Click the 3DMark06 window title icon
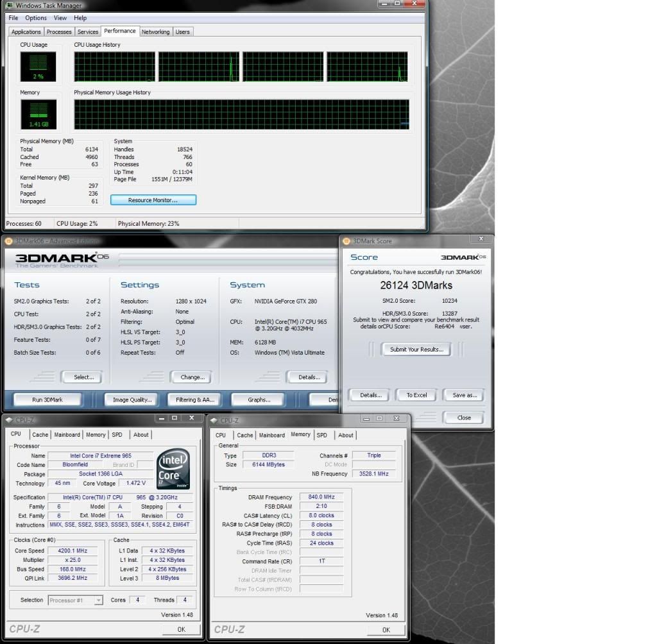 pos(8,241)
